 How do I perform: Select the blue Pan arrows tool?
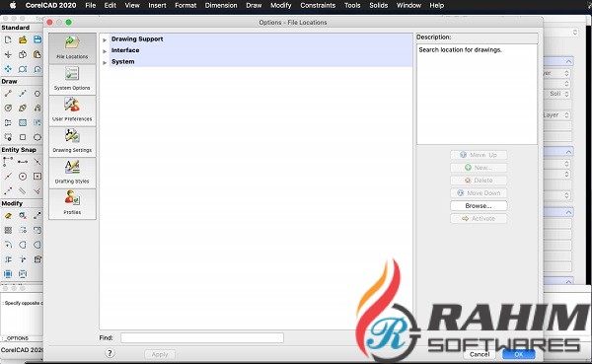[x=8, y=69]
